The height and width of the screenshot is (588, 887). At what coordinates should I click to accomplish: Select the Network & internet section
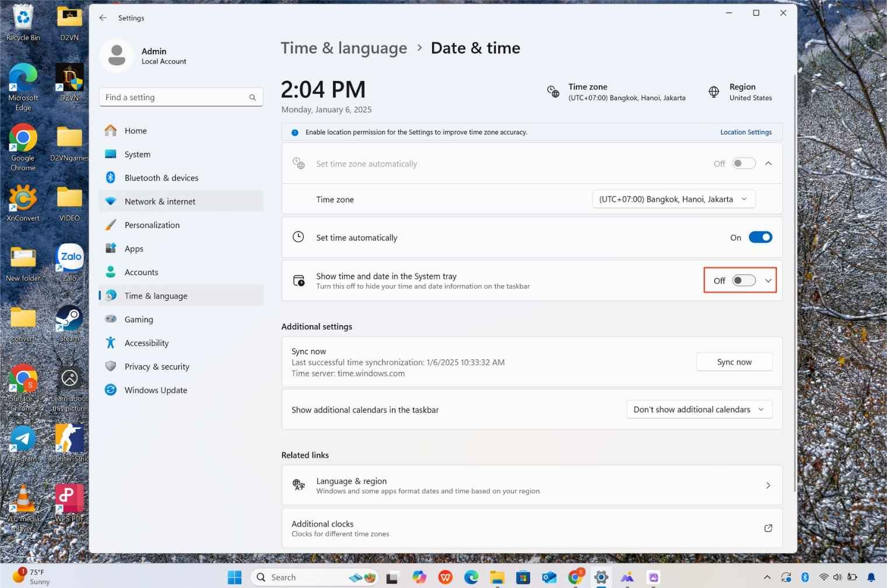click(x=160, y=201)
